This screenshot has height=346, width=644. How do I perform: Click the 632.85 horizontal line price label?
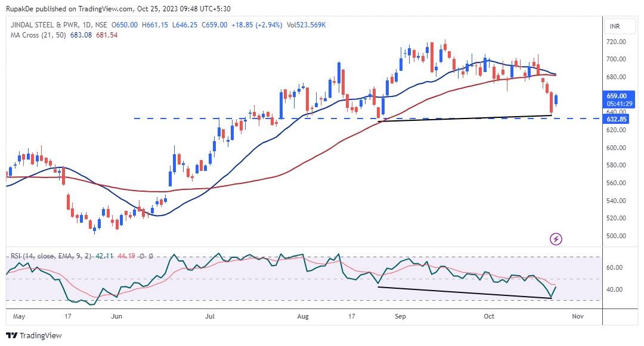617,119
